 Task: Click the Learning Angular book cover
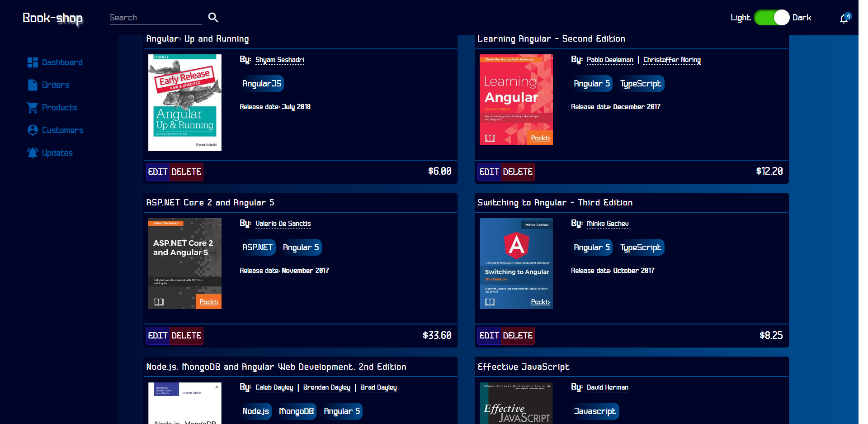coord(516,100)
